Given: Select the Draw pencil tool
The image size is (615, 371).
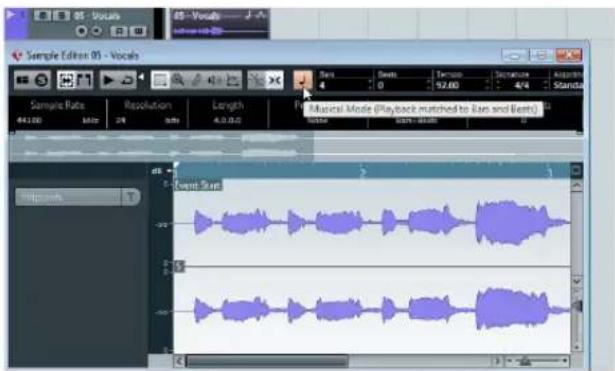Looking at the screenshot, I should [x=196, y=80].
